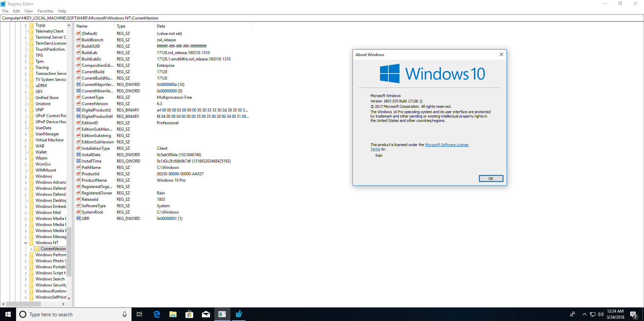Click the Registry Editor title bar icon
This screenshot has width=644, height=321.
(x=3, y=4)
